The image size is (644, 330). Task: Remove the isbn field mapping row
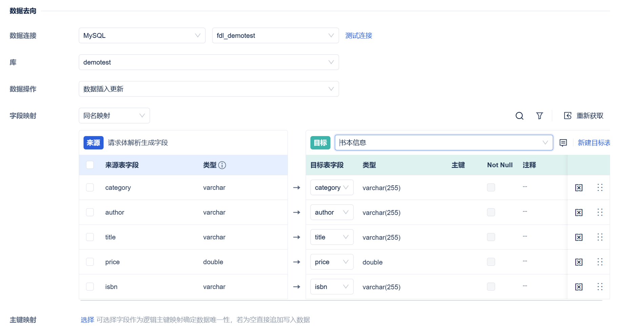coord(579,287)
